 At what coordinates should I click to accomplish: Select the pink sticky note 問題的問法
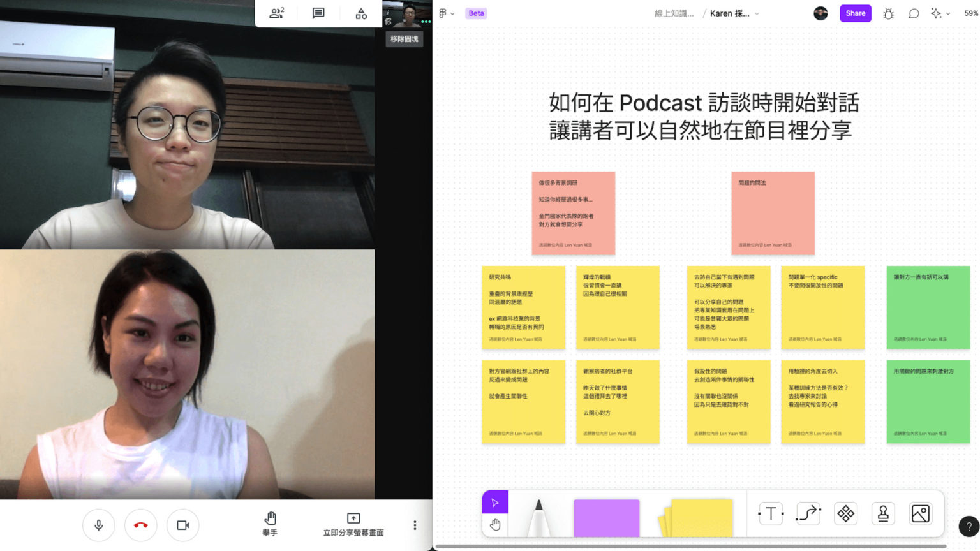[x=773, y=213]
